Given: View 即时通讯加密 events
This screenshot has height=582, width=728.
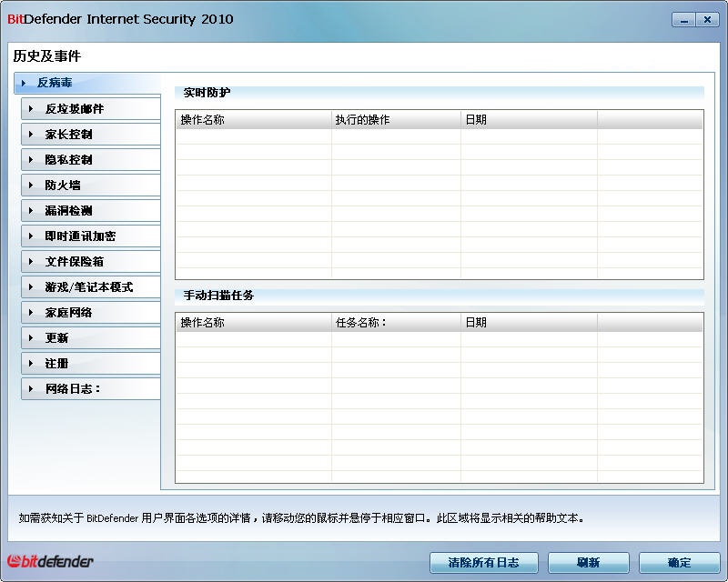Looking at the screenshot, I should [91, 236].
